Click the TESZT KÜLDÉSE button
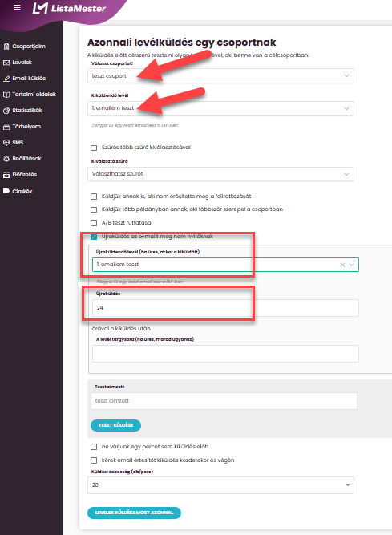This screenshot has width=392, height=535. (115, 425)
